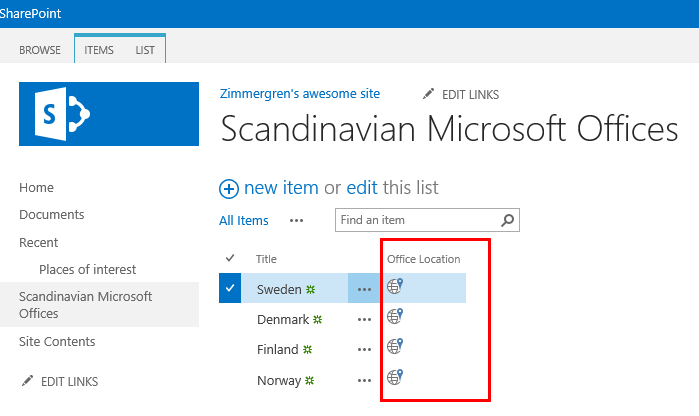Open Denmark's Office Location map icon
This screenshot has width=699, height=416.
point(395,316)
